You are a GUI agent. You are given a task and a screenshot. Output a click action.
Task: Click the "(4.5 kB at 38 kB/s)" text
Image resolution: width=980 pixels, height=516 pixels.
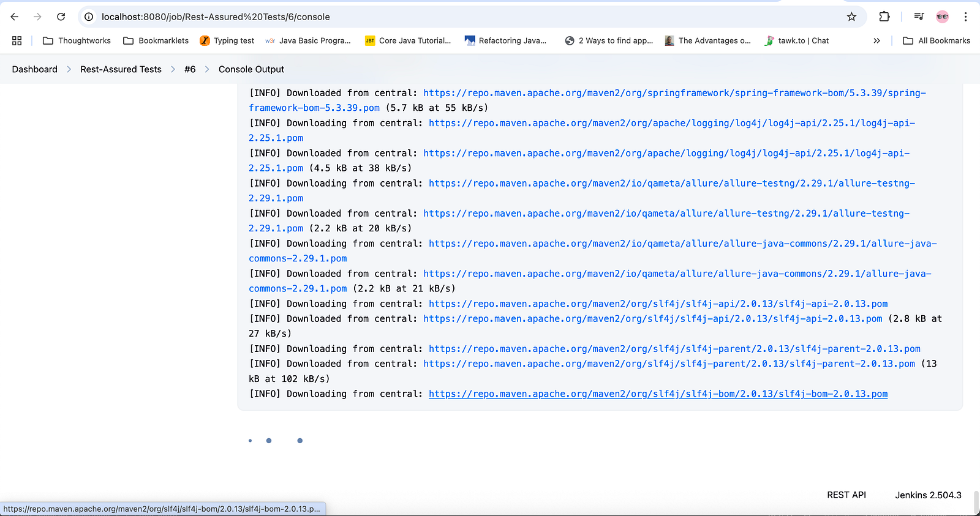(x=360, y=168)
